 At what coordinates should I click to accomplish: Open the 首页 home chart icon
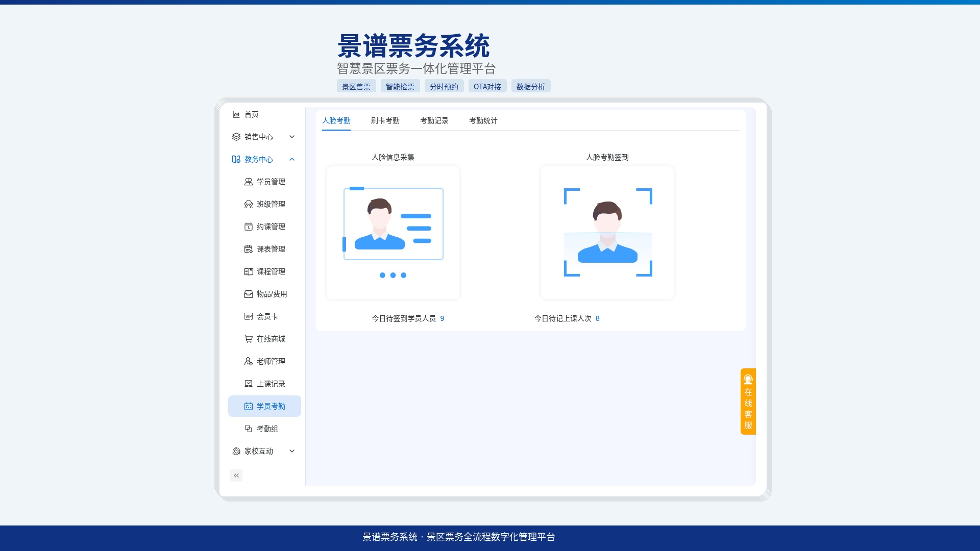click(236, 114)
